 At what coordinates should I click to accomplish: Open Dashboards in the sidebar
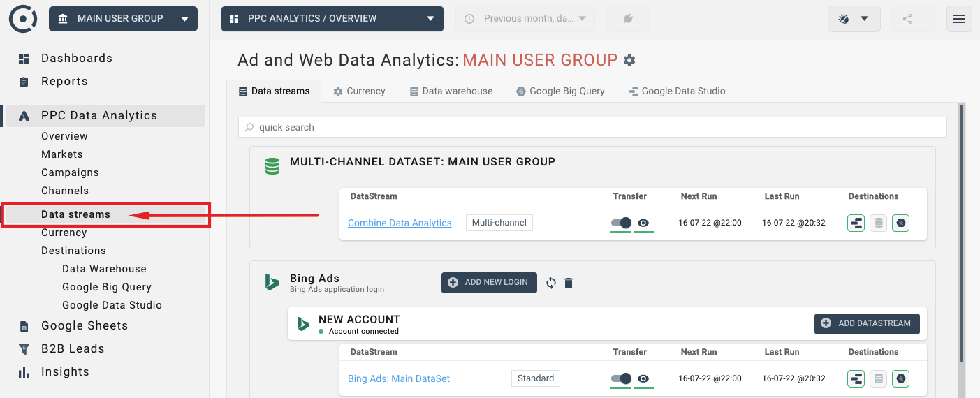(x=77, y=58)
